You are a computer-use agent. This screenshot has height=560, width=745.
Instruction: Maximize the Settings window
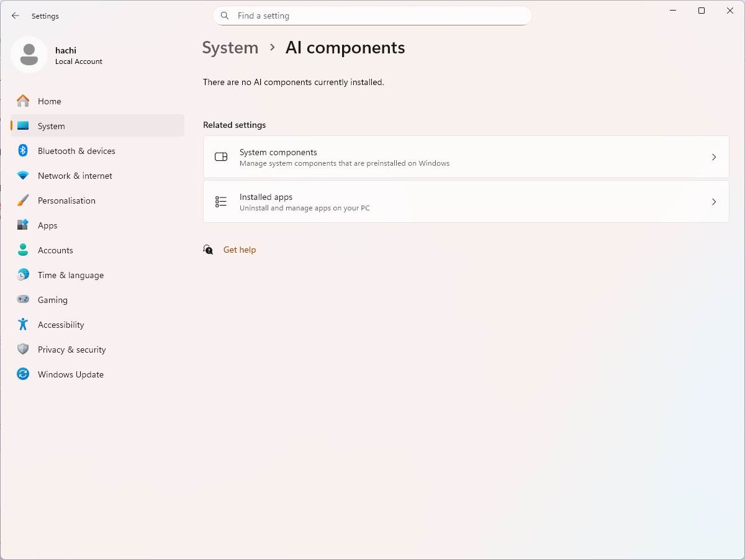point(702,11)
